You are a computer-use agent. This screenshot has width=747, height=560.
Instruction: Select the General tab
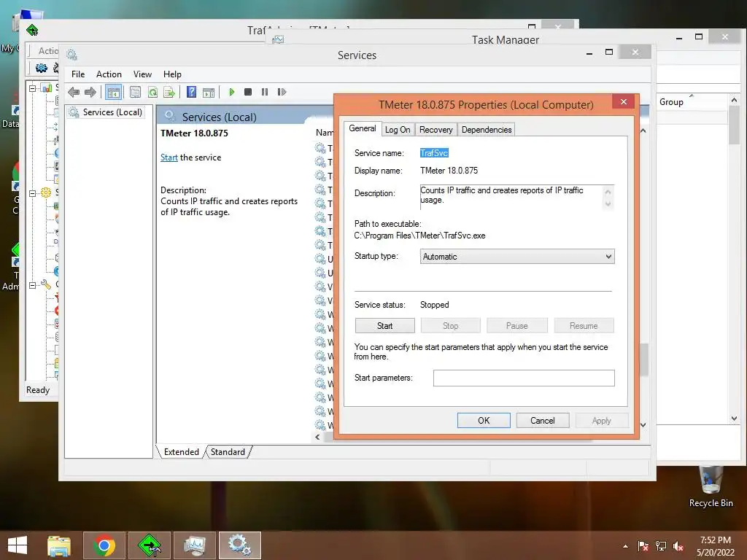click(x=363, y=128)
